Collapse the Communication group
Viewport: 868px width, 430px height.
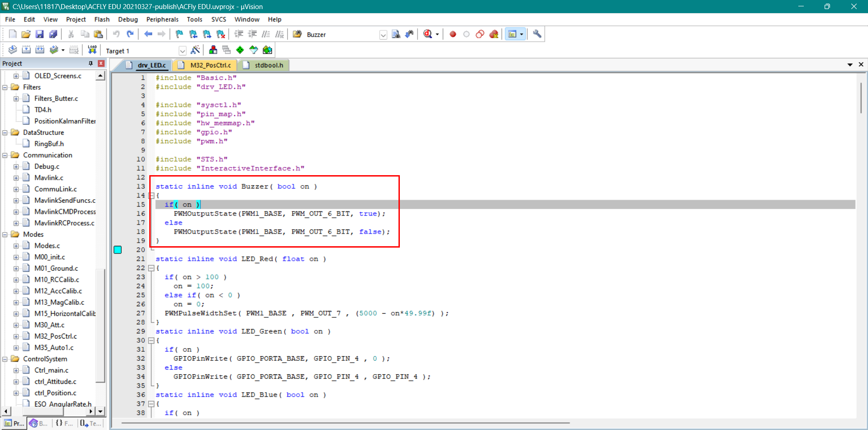(x=5, y=155)
